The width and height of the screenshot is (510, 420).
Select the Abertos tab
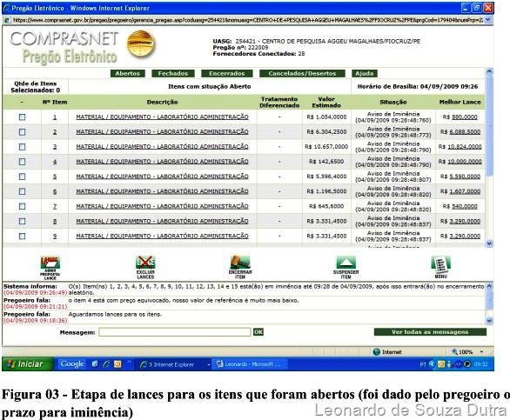[127, 73]
